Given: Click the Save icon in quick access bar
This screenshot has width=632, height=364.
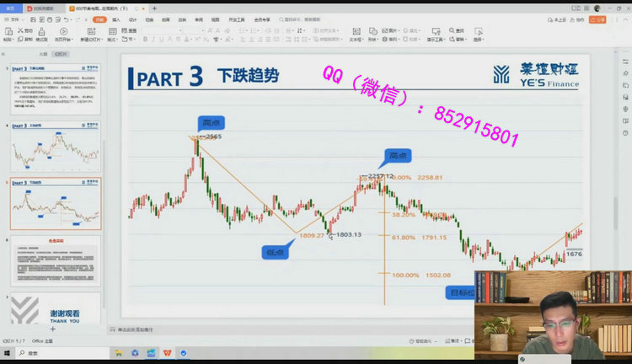Looking at the screenshot, I should coord(32,19).
